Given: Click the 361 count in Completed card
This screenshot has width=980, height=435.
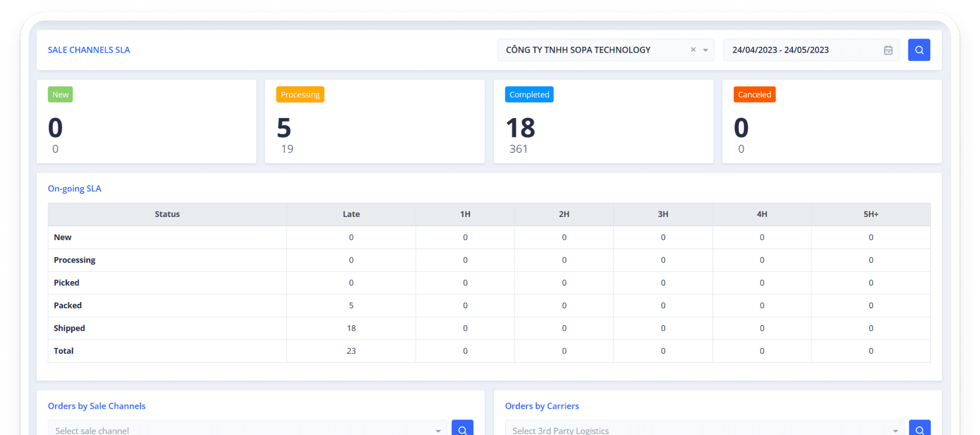Looking at the screenshot, I should click(x=518, y=149).
